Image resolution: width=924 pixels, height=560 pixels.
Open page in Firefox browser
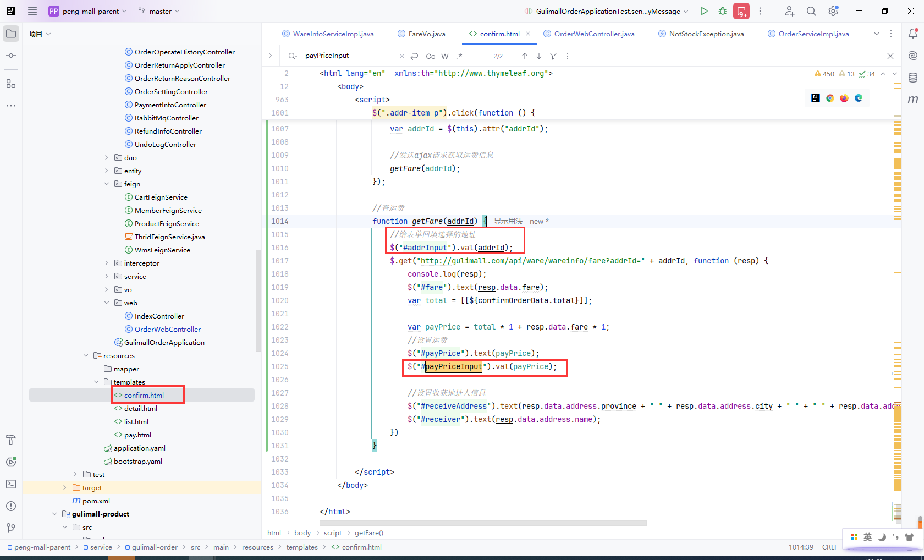coord(844,98)
